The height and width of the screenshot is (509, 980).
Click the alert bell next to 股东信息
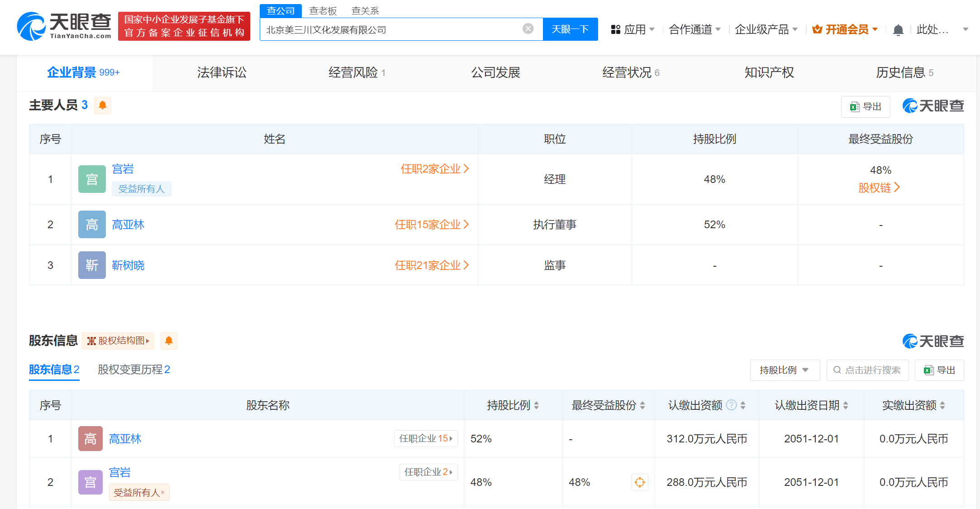point(169,341)
